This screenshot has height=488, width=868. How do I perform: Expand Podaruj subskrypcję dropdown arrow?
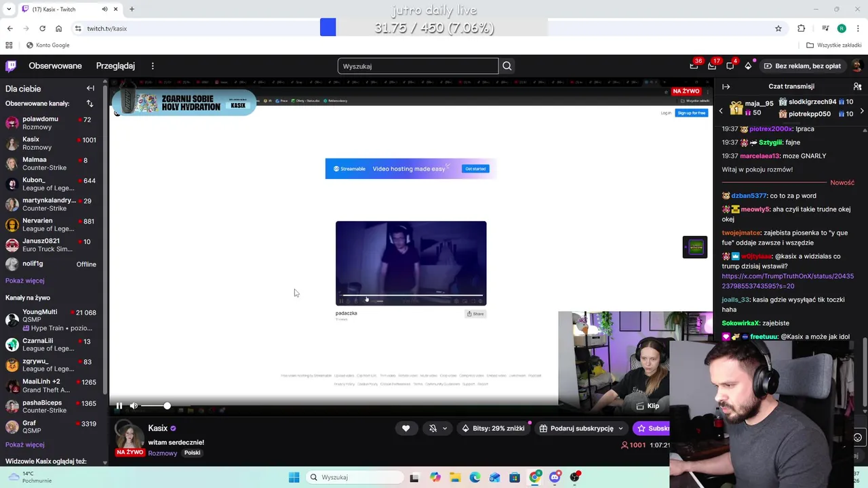[x=620, y=428]
